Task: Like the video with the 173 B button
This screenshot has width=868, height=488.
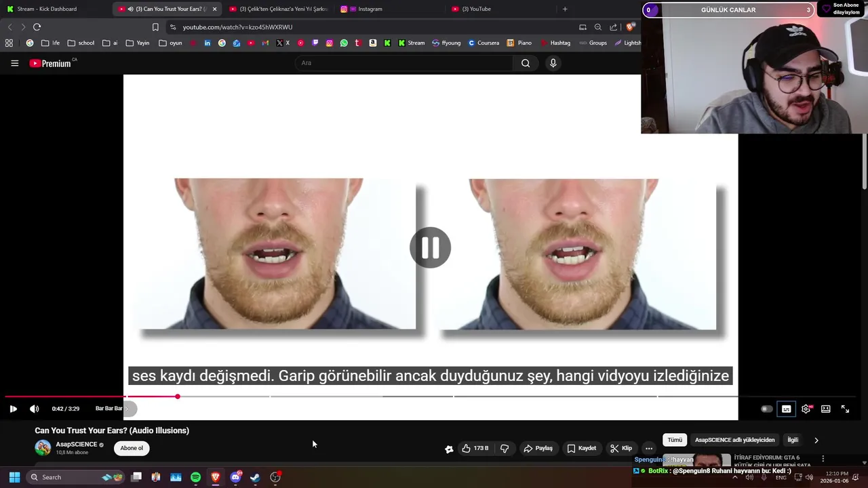Action: pyautogui.click(x=475, y=448)
